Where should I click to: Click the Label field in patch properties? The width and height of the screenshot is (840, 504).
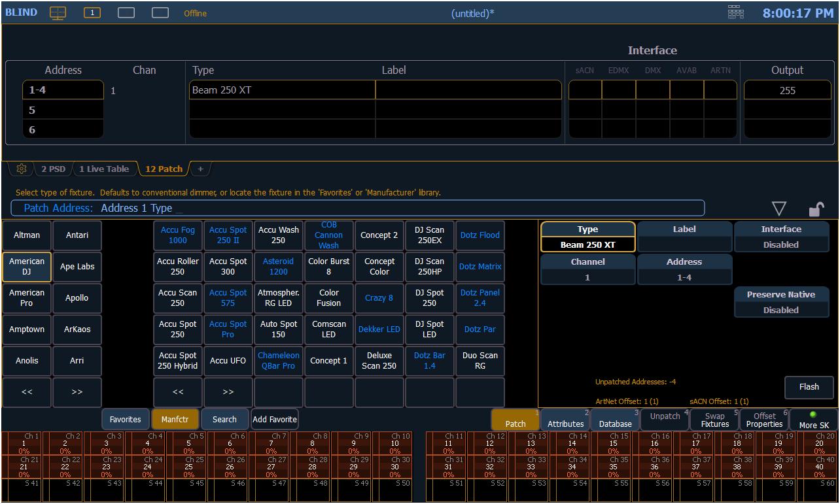pyautogui.click(x=684, y=237)
